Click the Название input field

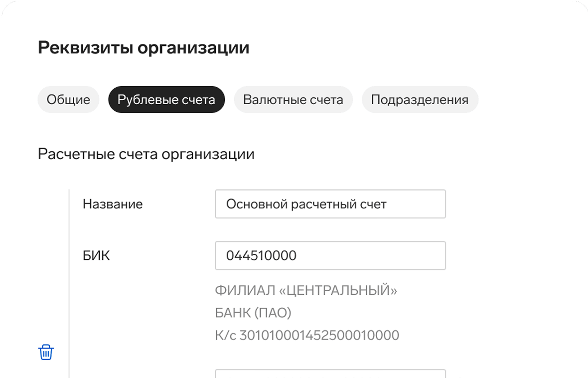tap(330, 203)
